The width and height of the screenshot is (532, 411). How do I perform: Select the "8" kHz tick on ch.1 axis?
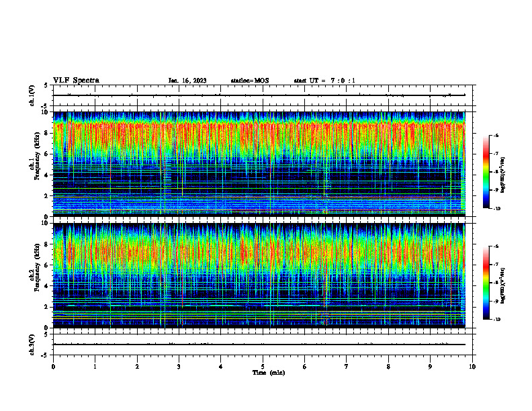(47, 133)
